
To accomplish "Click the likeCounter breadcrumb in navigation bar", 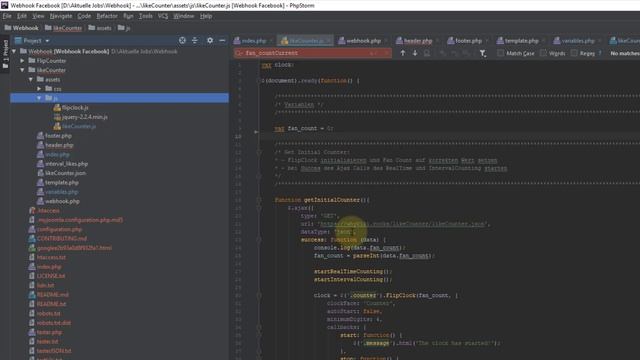I will (x=64, y=28).
